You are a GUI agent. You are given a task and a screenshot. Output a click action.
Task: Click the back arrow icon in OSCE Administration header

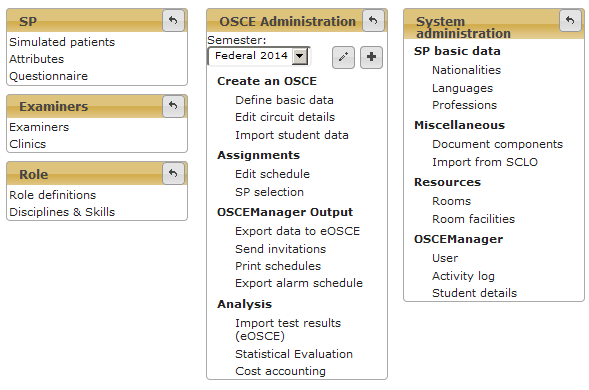(373, 20)
